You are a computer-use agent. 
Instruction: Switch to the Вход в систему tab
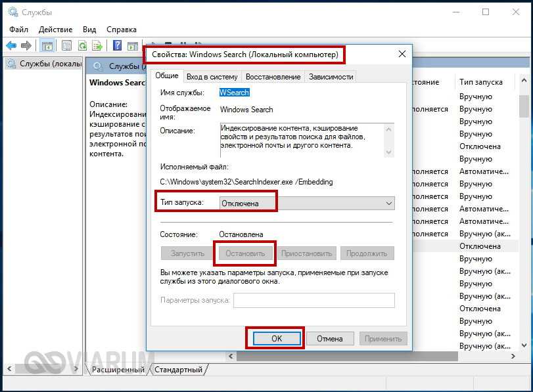point(212,77)
